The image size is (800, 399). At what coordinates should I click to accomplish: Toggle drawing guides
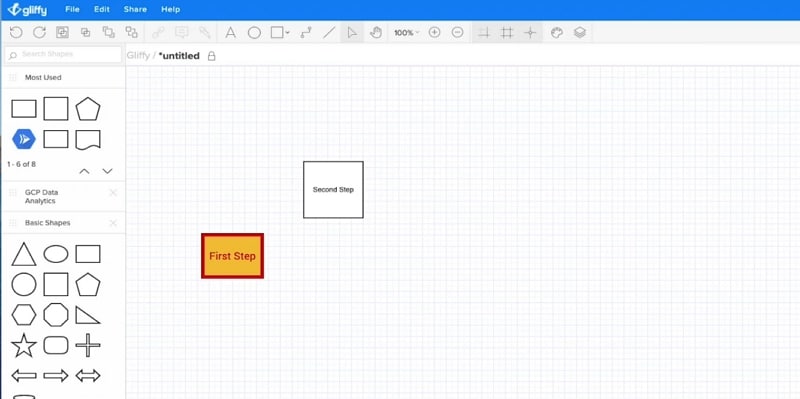(483, 33)
